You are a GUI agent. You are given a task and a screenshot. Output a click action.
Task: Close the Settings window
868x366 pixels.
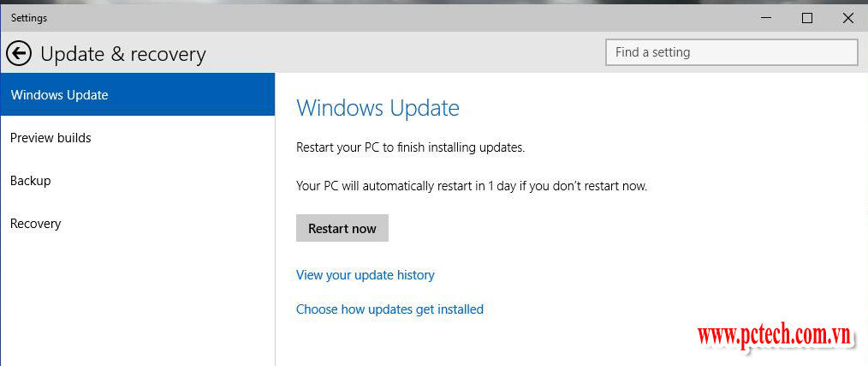pos(847,18)
